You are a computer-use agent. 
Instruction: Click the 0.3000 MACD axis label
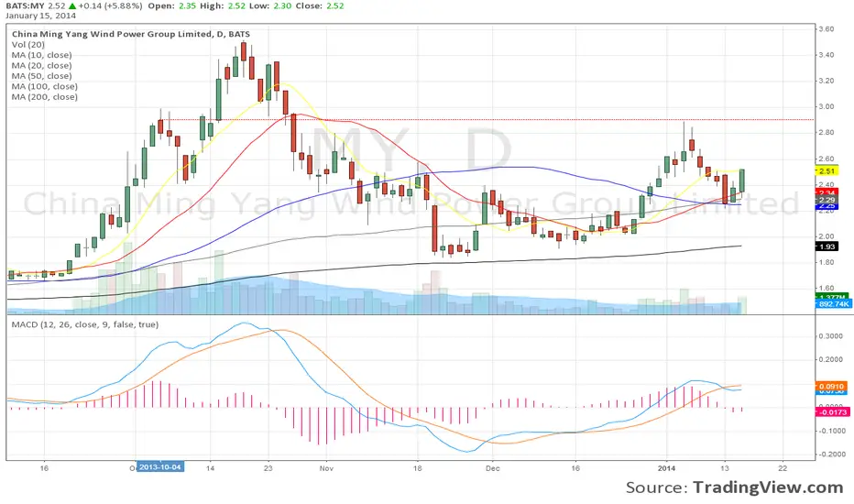pos(830,336)
